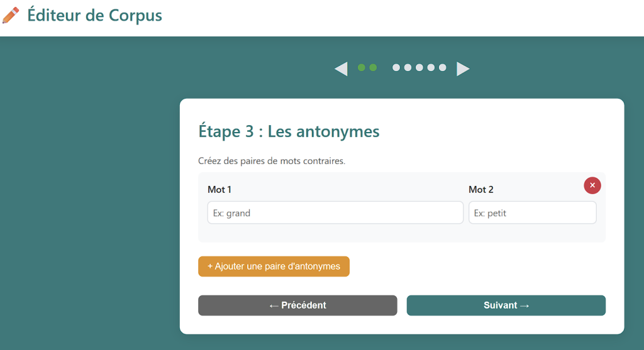The height and width of the screenshot is (350, 644).
Task: Click the Mot 2 field label
Action: tap(481, 190)
